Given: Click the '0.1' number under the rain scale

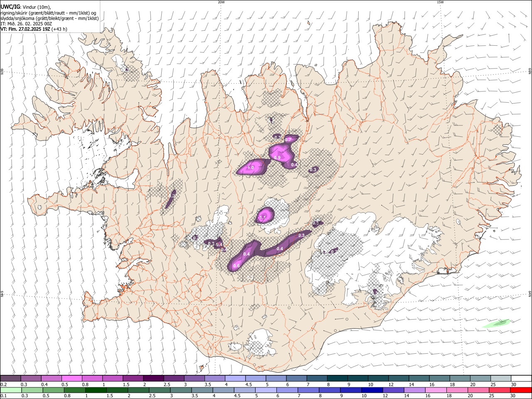Looking at the screenshot, I should pyautogui.click(x=4, y=396).
